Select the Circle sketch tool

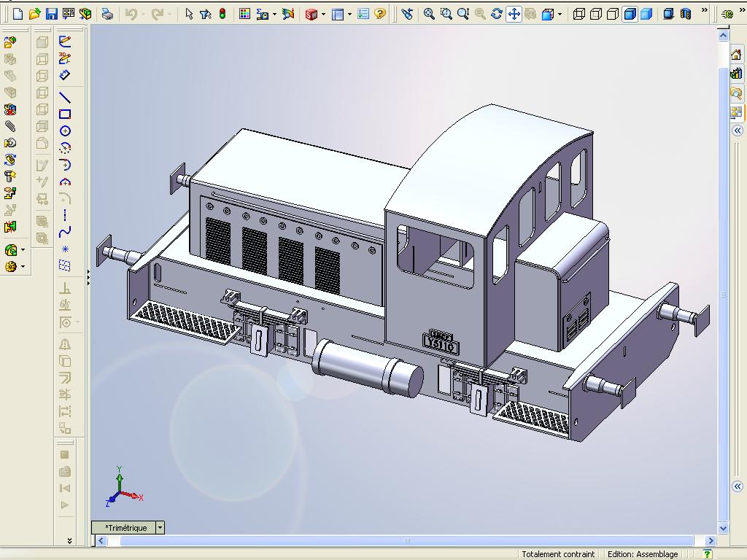coord(65,131)
